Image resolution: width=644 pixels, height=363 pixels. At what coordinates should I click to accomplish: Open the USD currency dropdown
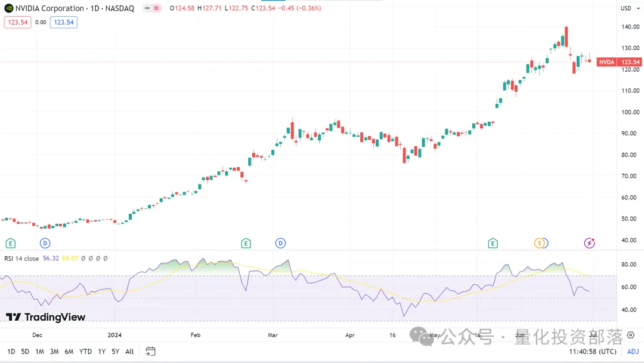(630, 8)
